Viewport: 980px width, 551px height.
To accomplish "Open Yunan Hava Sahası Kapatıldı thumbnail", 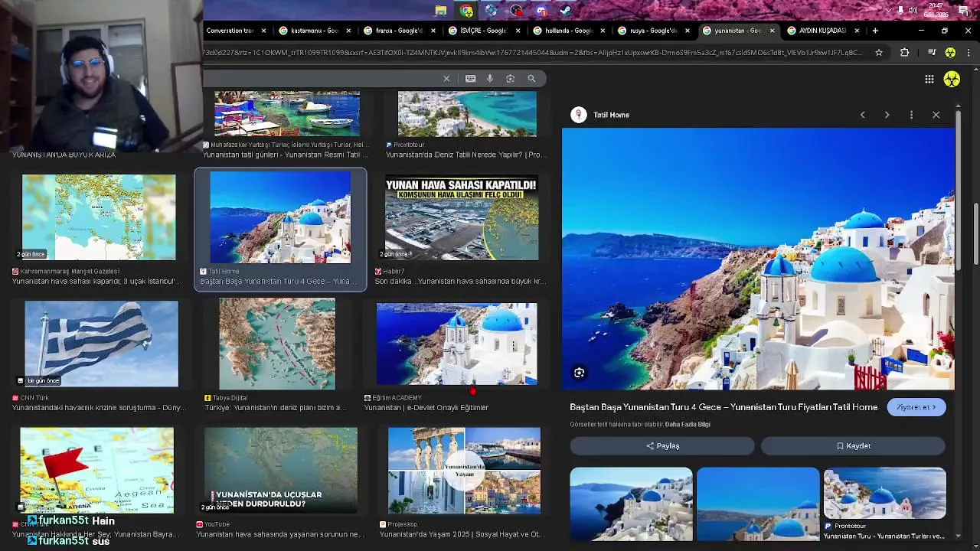I will tap(462, 217).
